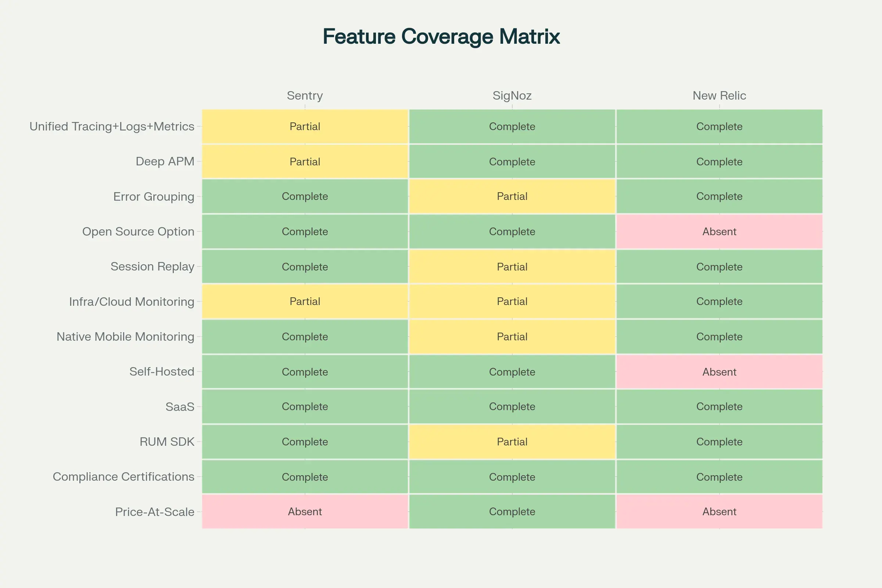The image size is (882, 588).
Task: Click SigNoz's Partial cell for Error Grouping
Action: (512, 197)
